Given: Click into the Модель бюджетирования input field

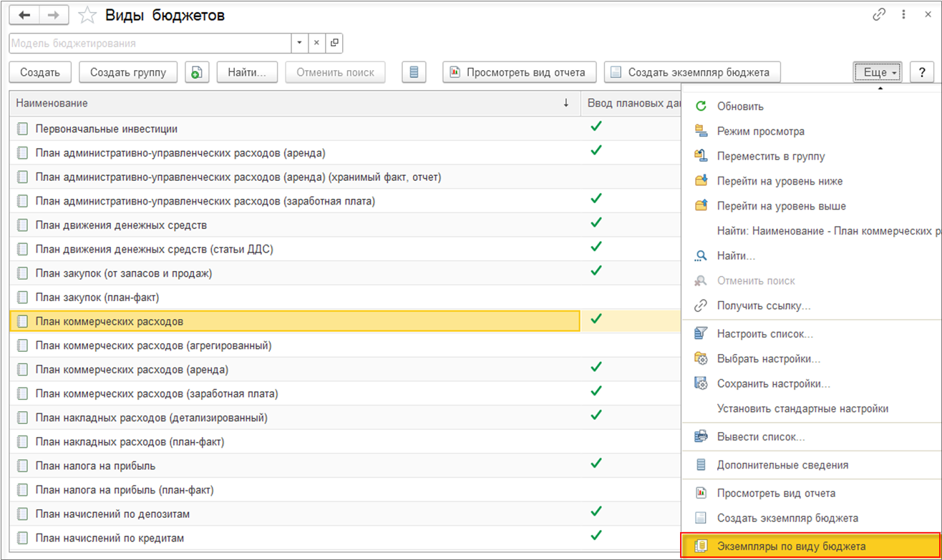Looking at the screenshot, I should [x=150, y=43].
